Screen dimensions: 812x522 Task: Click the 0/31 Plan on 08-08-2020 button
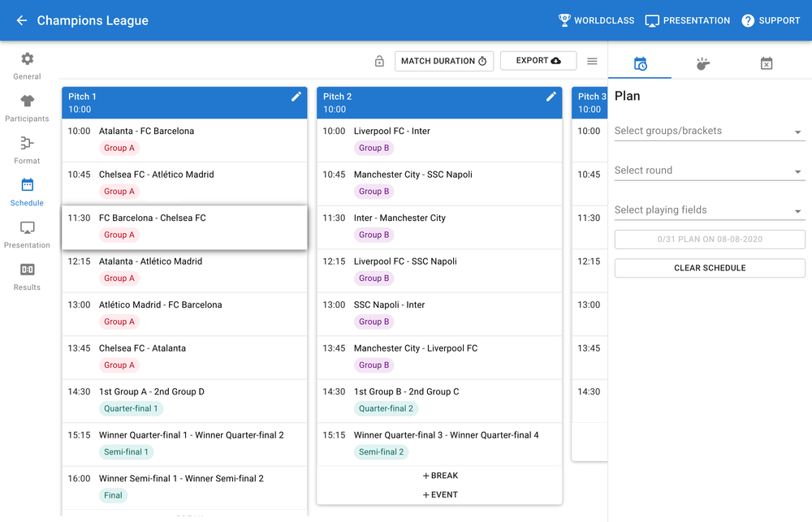(710, 239)
